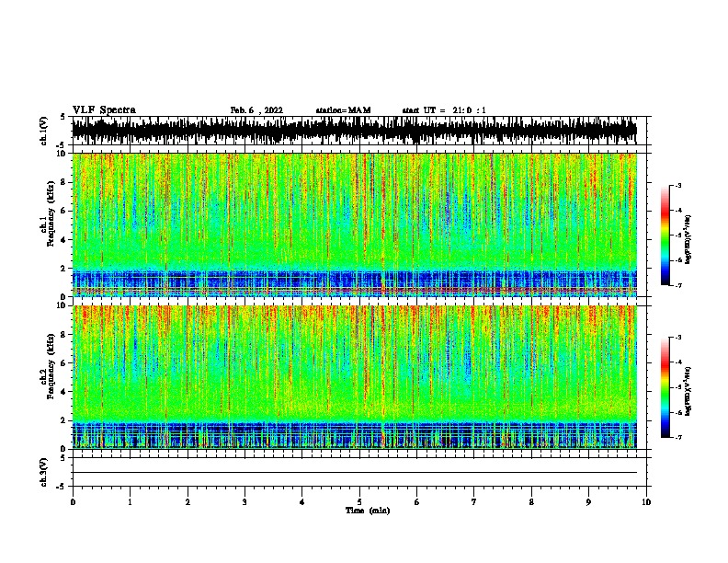
Task: Click the "-3" tick of ch.2 color bar
Action: [x=678, y=338]
